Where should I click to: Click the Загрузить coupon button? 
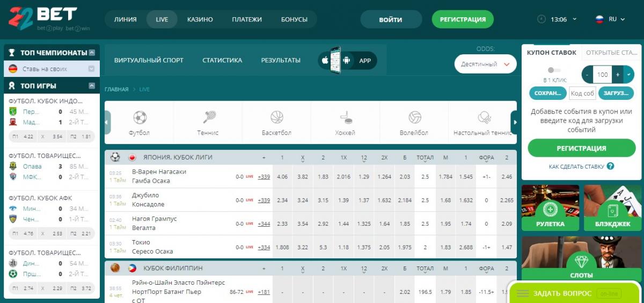[x=616, y=93]
